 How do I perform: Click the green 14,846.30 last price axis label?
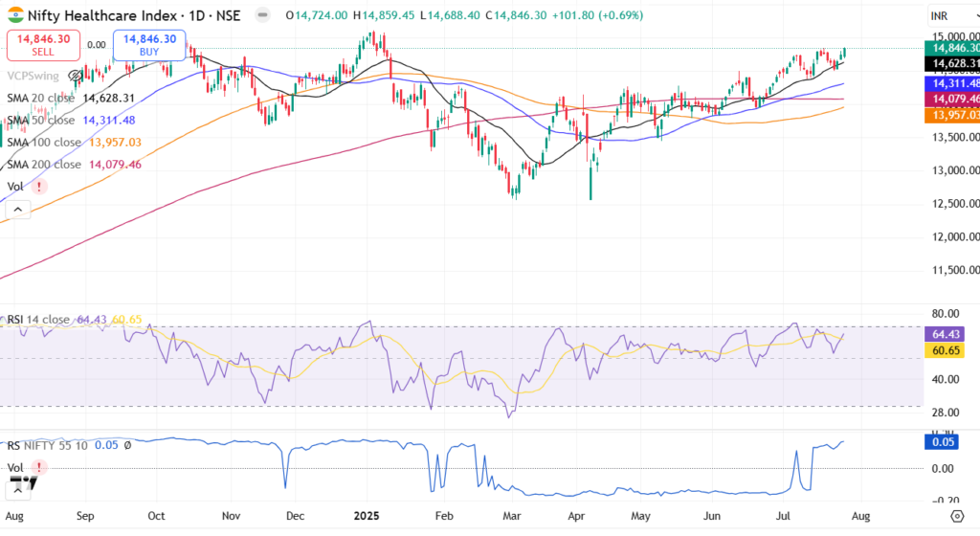point(952,48)
